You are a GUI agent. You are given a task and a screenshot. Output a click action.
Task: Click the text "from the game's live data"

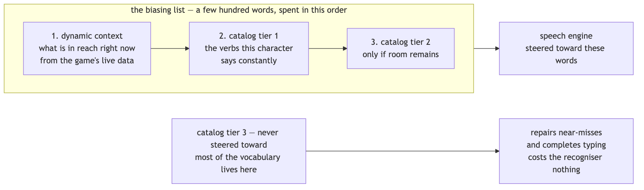[87, 61]
